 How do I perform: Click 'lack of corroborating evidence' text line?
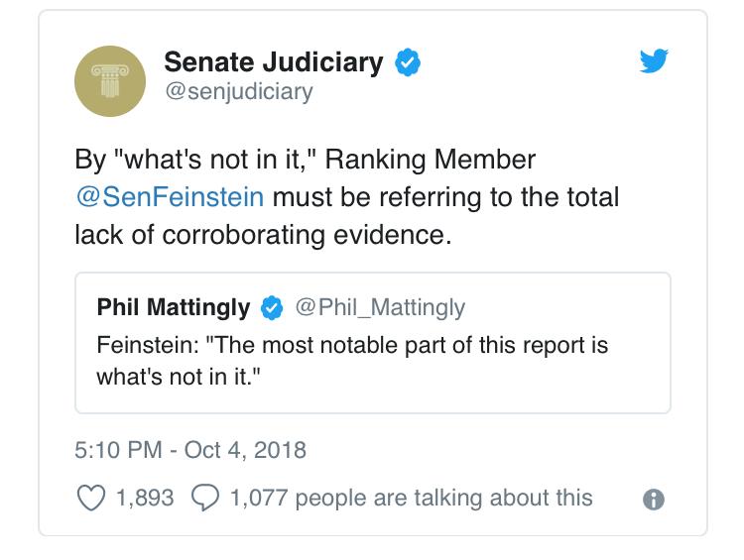263,235
